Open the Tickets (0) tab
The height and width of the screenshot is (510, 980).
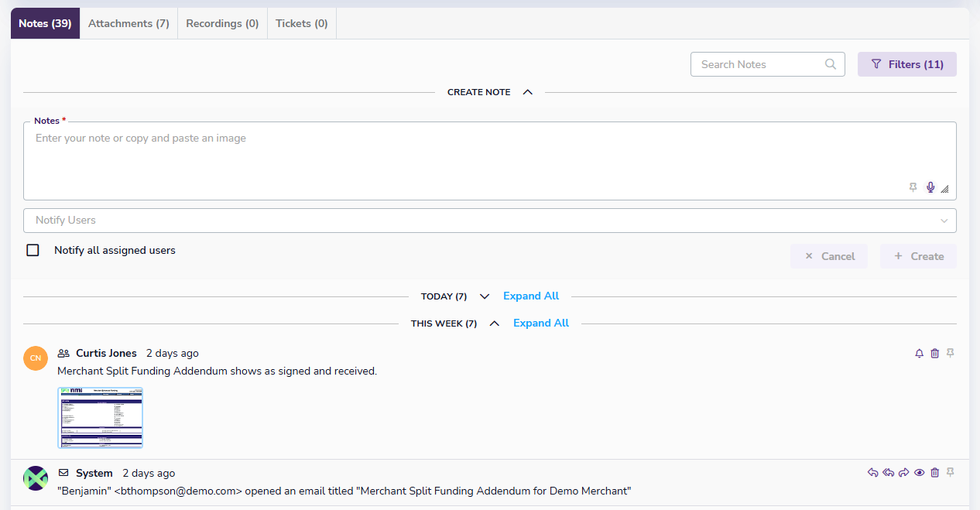coord(302,23)
